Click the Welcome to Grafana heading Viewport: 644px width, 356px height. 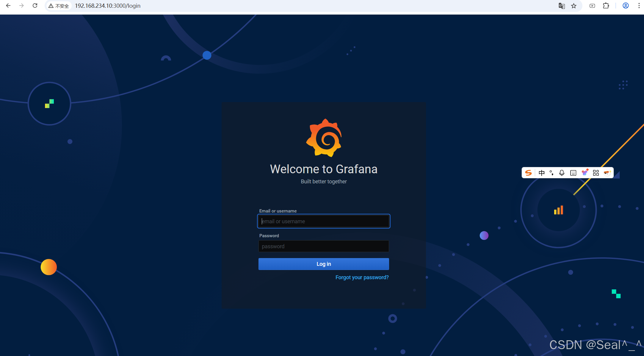324,169
